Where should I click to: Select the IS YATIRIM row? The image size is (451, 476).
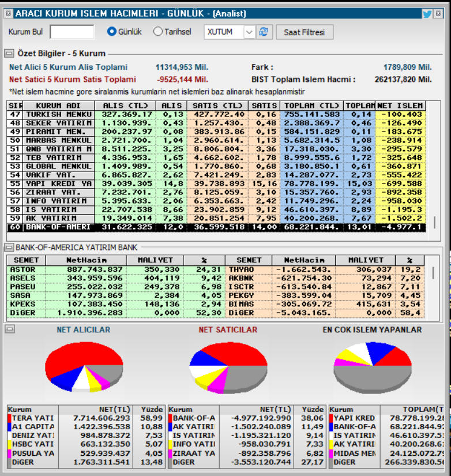click(x=216, y=210)
